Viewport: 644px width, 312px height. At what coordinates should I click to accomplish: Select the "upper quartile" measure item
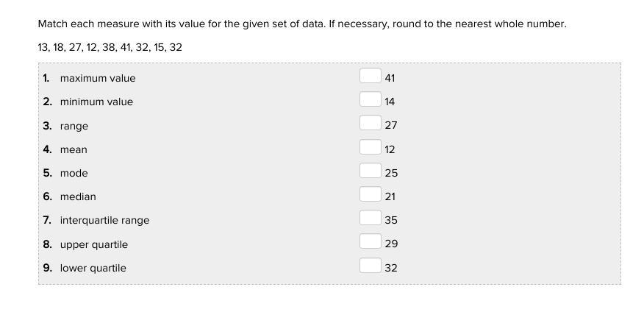pos(94,244)
